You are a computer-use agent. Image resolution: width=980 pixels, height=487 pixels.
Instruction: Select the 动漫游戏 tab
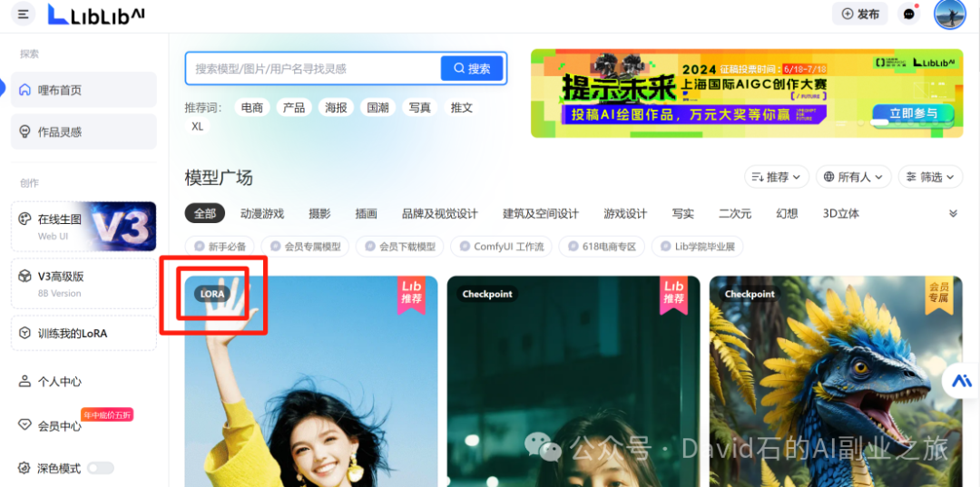tap(262, 213)
